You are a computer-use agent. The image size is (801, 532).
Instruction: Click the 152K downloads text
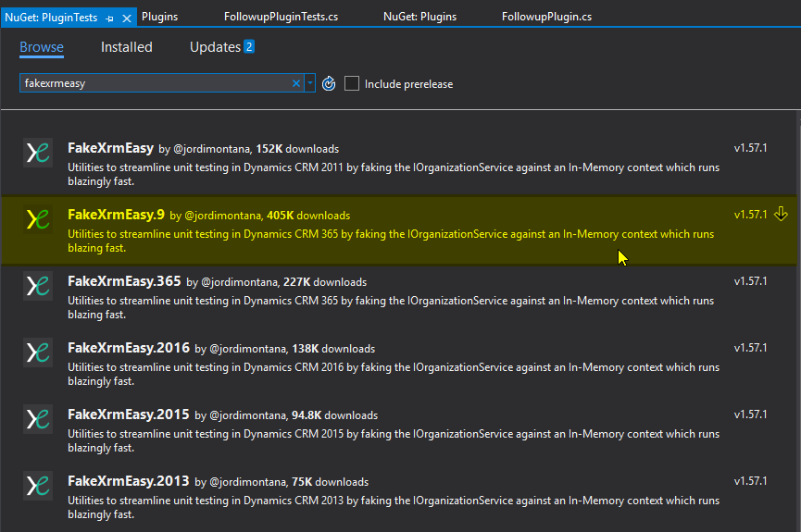point(297,149)
